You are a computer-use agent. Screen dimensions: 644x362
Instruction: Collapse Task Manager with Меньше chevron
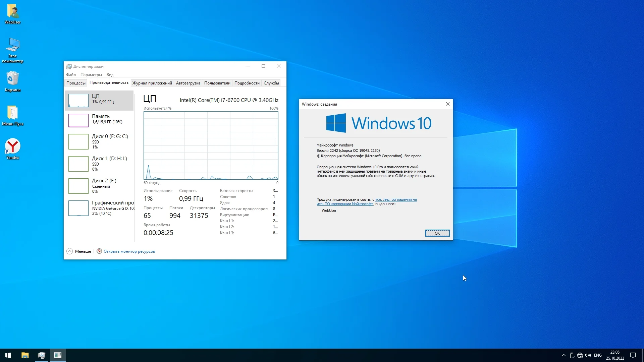[x=70, y=251]
